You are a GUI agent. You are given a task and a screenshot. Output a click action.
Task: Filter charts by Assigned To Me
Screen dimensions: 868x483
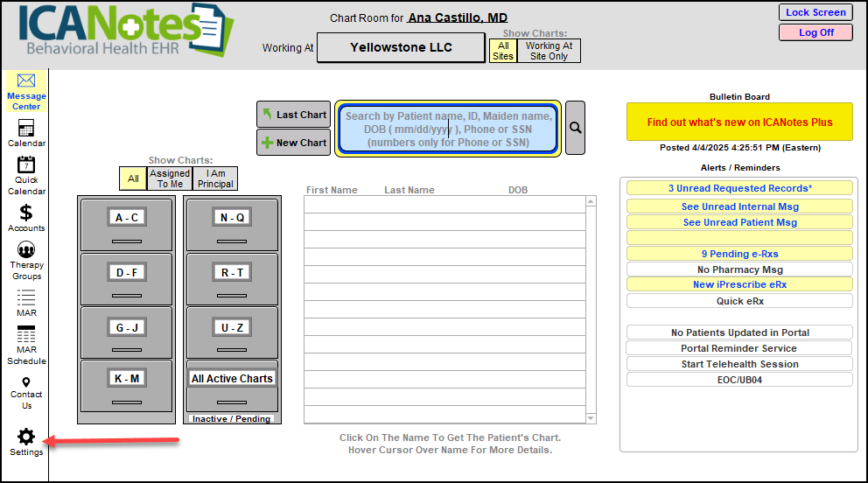pyautogui.click(x=170, y=178)
